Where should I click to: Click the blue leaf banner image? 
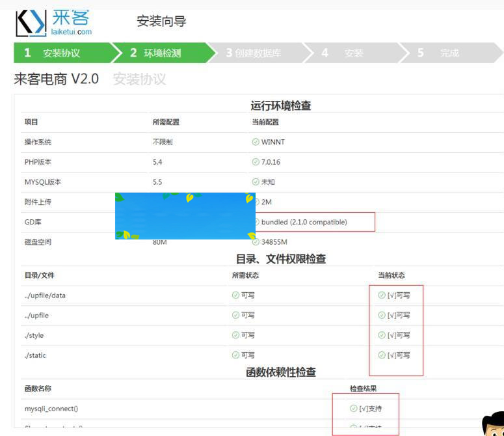(x=185, y=216)
